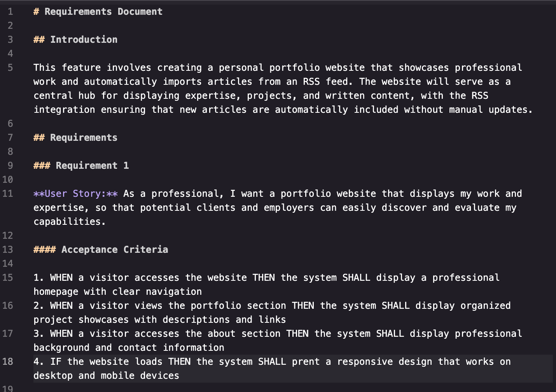
Task: Click line number 18 in the gutter
Action: point(8,362)
